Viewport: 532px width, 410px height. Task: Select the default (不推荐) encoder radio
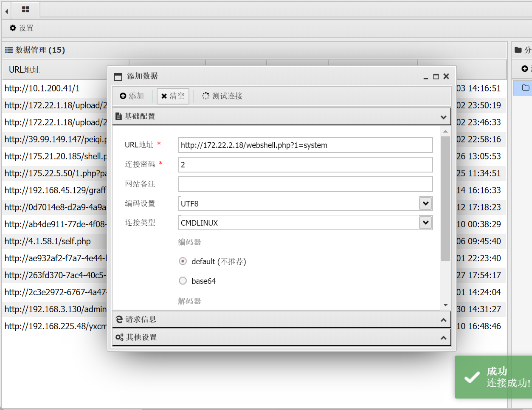183,261
